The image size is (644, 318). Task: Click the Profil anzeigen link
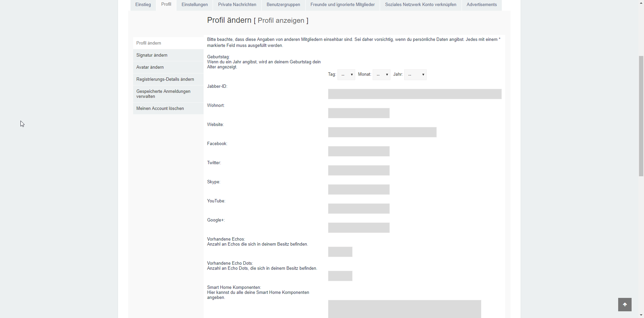click(x=281, y=20)
